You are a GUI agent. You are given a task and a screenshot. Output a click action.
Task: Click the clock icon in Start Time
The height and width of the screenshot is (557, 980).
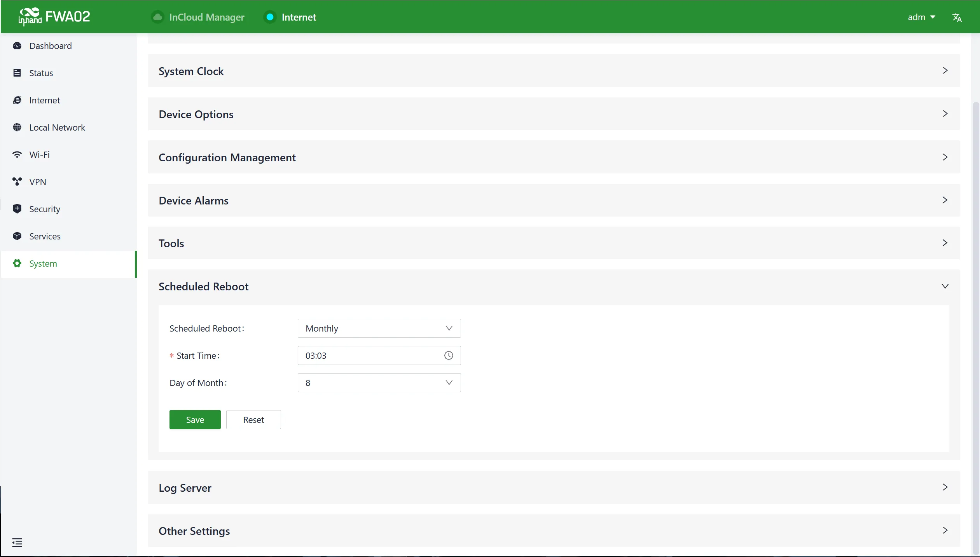coord(449,356)
